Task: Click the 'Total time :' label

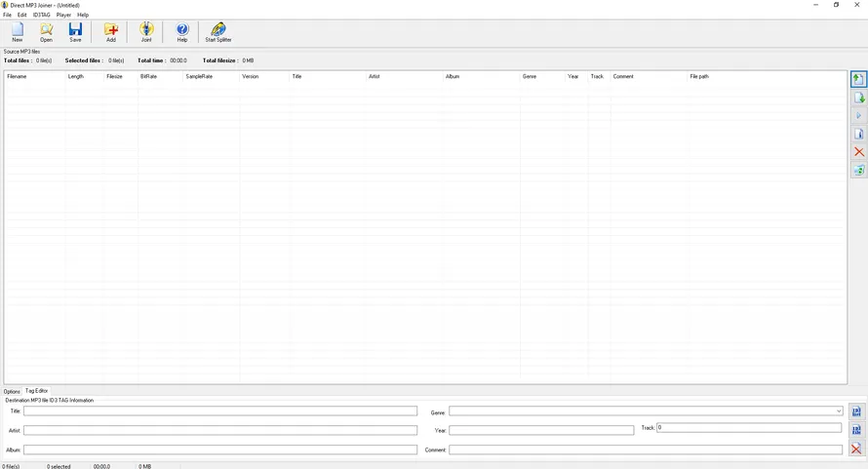Action: click(x=152, y=60)
